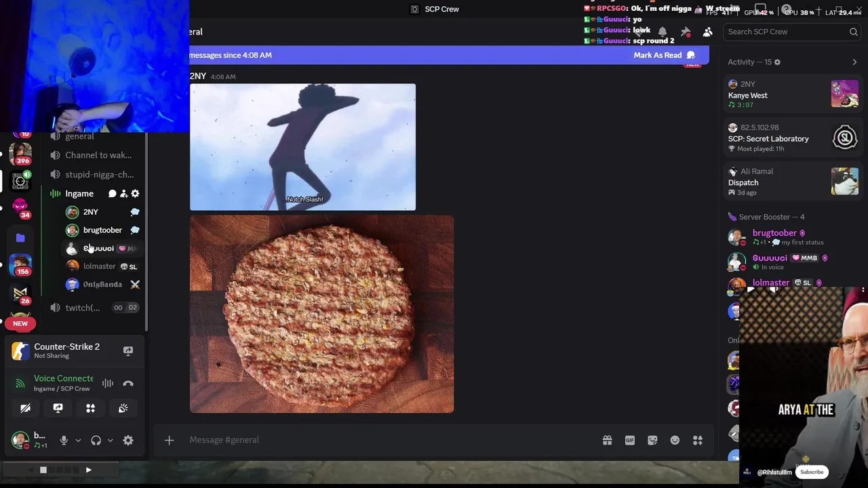Open Ali Ramal Dispatch activity card

point(793,182)
